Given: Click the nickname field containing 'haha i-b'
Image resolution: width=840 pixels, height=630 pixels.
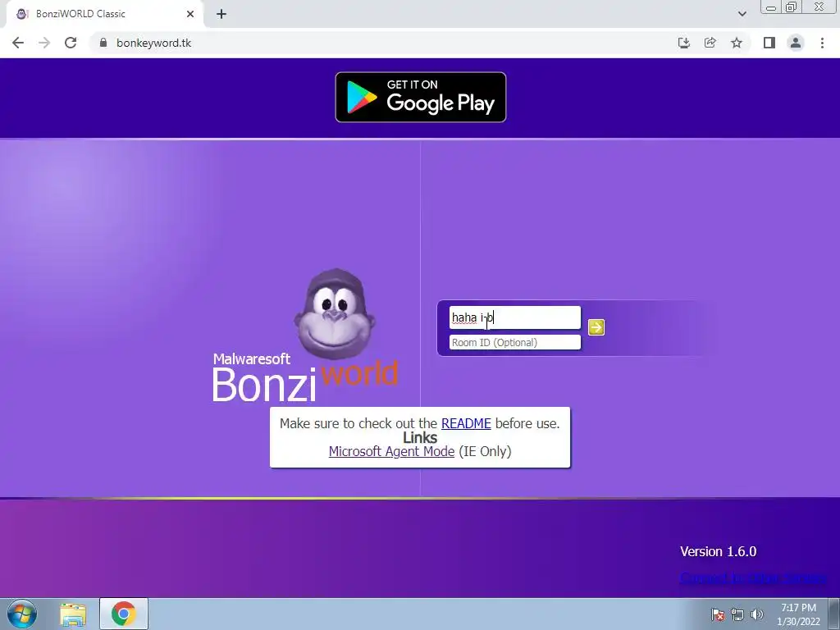Looking at the screenshot, I should (515, 317).
